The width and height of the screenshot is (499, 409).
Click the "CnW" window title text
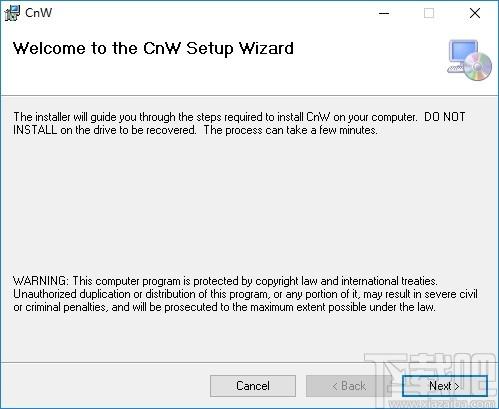[39, 13]
